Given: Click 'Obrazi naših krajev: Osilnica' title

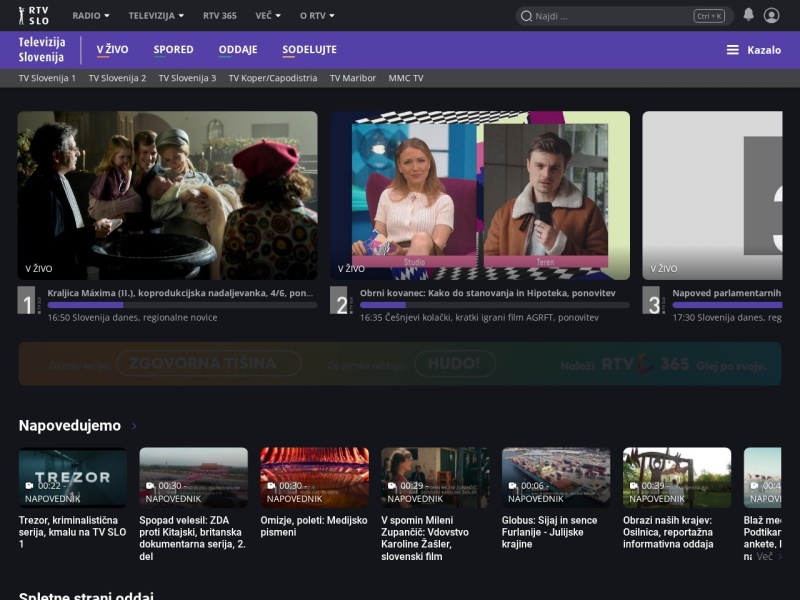Looking at the screenshot, I should point(668,532).
